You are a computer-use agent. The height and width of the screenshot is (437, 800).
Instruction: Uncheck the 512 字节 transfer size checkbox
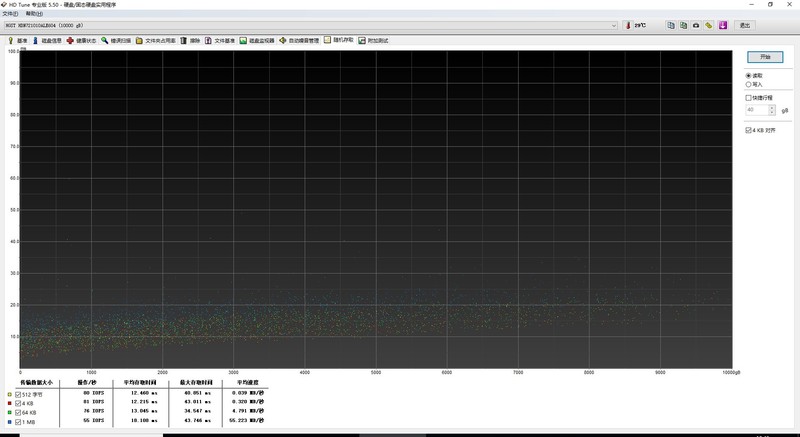17,394
